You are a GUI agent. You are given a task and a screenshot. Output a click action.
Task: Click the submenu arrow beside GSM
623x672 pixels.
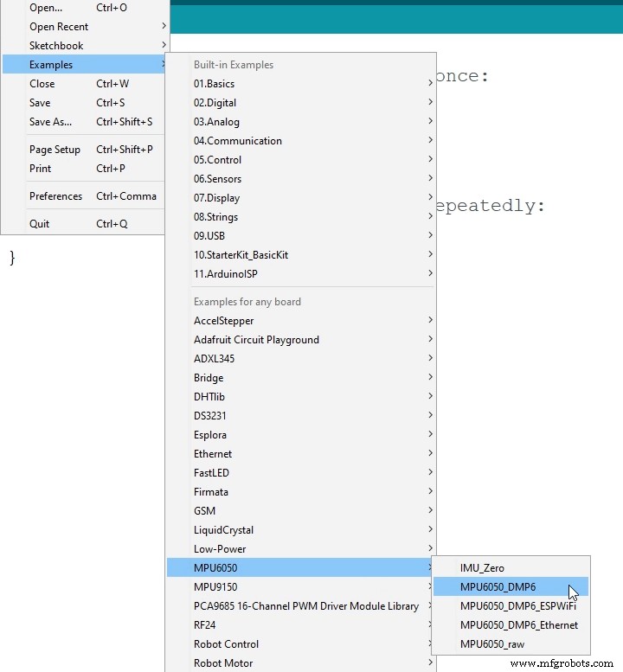click(x=430, y=510)
